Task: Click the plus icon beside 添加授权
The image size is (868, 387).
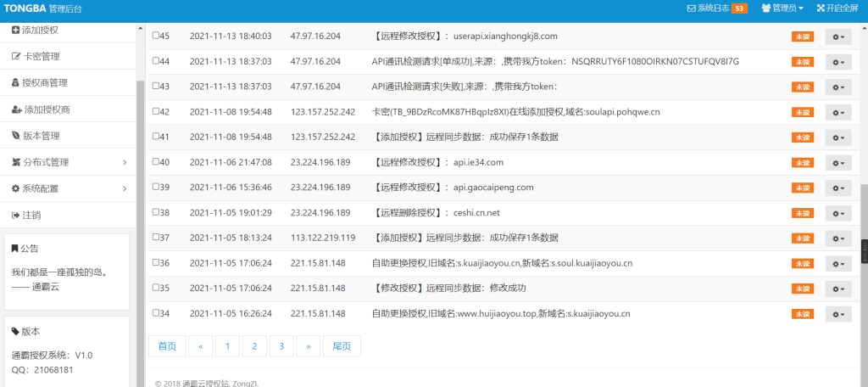Action: point(15,30)
